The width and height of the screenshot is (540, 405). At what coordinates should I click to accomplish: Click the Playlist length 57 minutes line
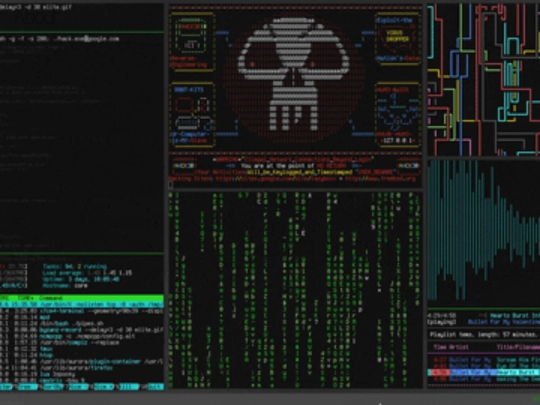coord(484,334)
